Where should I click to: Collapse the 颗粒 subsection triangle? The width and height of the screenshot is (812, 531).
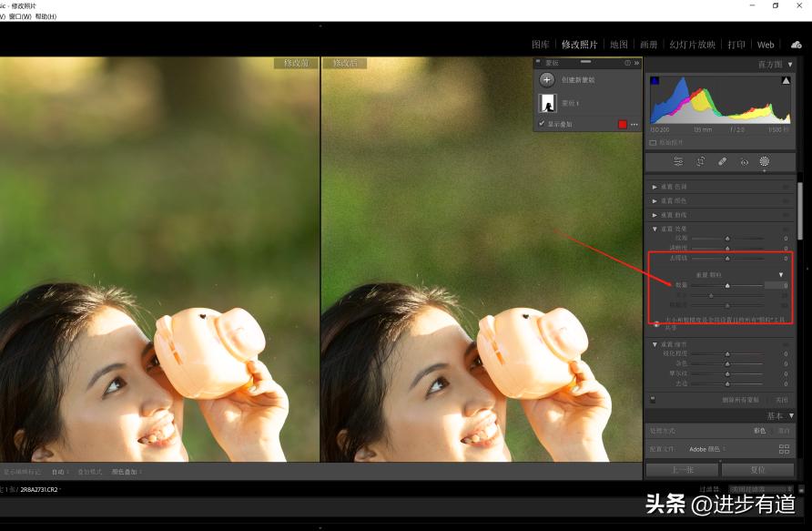click(781, 274)
